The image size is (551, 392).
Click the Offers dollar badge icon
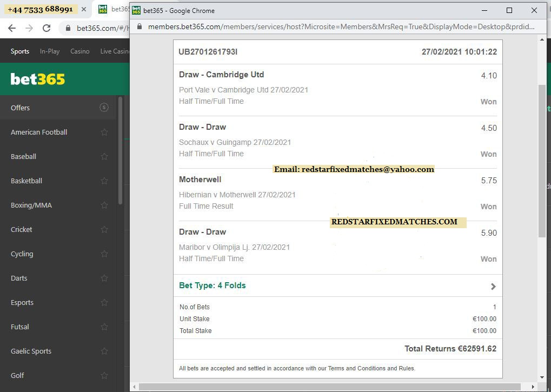click(x=104, y=108)
